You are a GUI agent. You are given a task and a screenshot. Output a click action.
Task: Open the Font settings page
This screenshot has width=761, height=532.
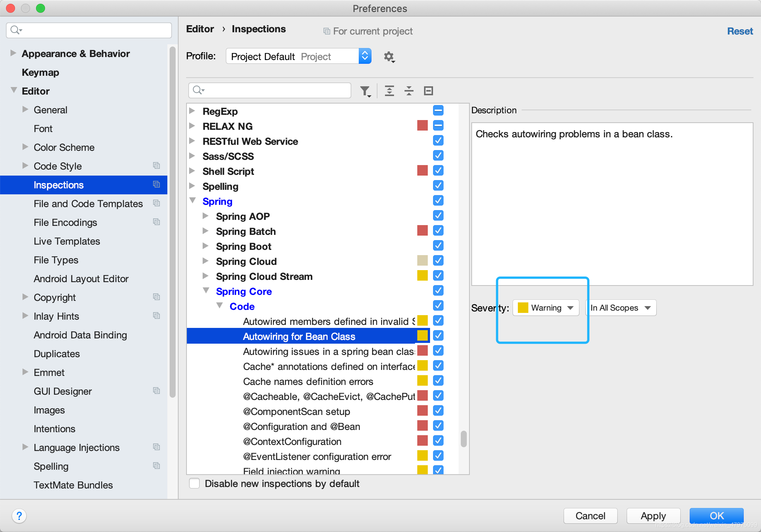43,129
